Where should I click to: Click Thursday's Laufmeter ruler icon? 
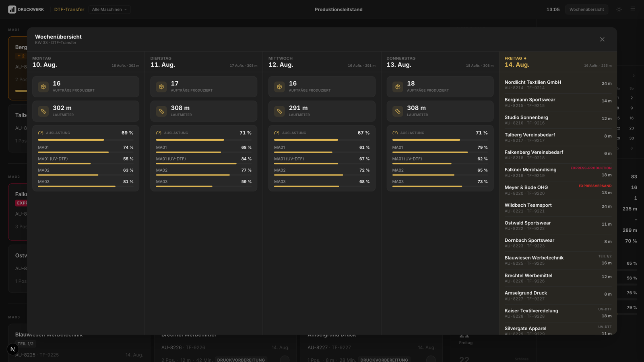point(398,111)
